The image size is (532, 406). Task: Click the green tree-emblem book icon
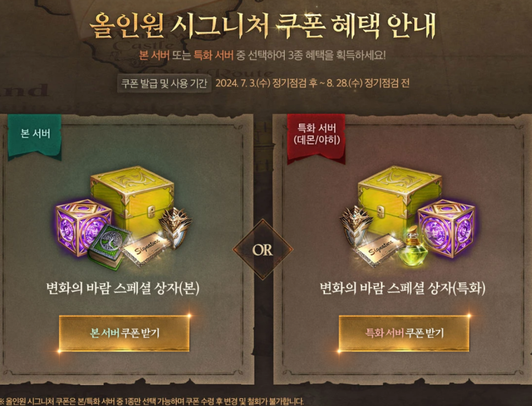[x=108, y=247]
